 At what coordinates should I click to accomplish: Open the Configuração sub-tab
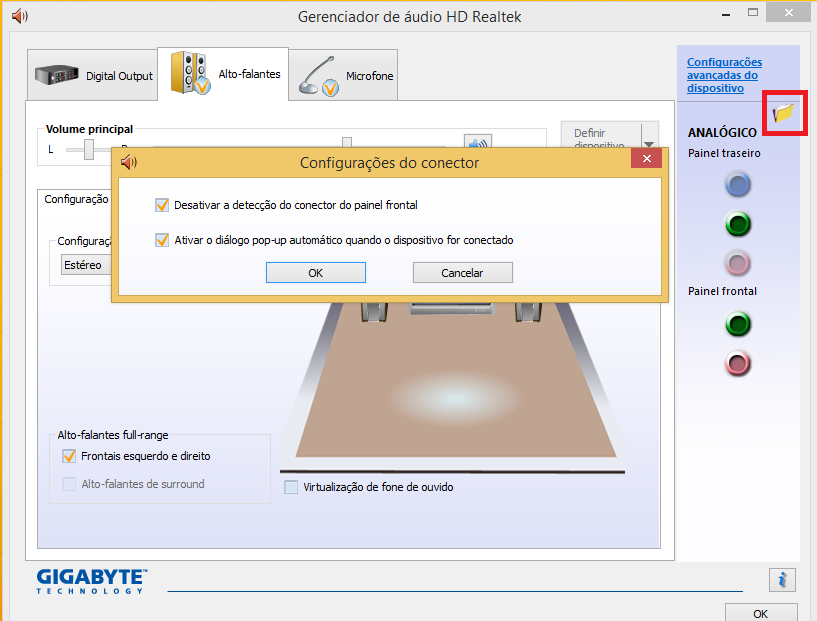[76, 199]
